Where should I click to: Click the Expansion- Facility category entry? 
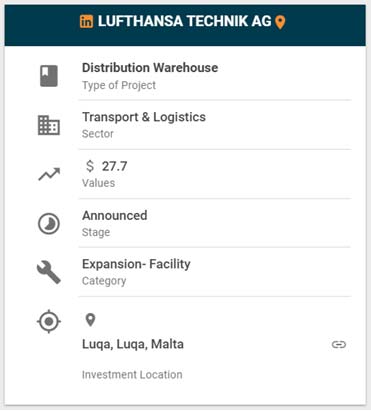(136, 264)
